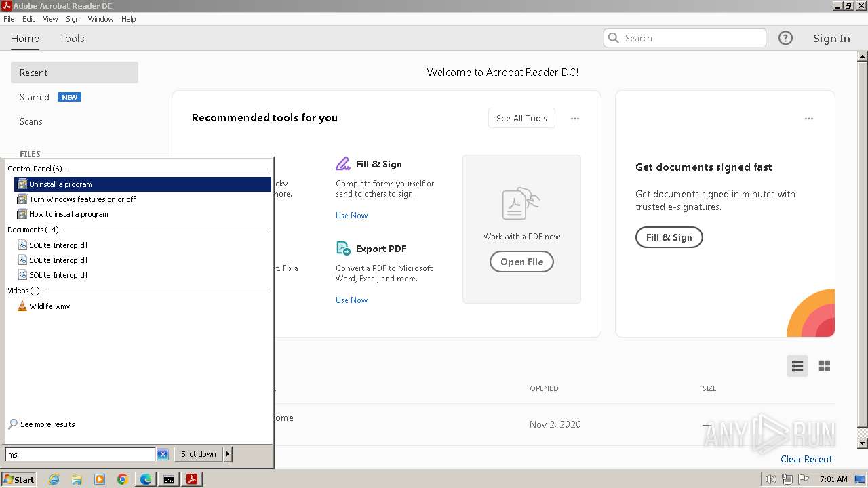868x488 pixels.
Task: Open the Wildlife.wmv video result
Action: [50, 306]
